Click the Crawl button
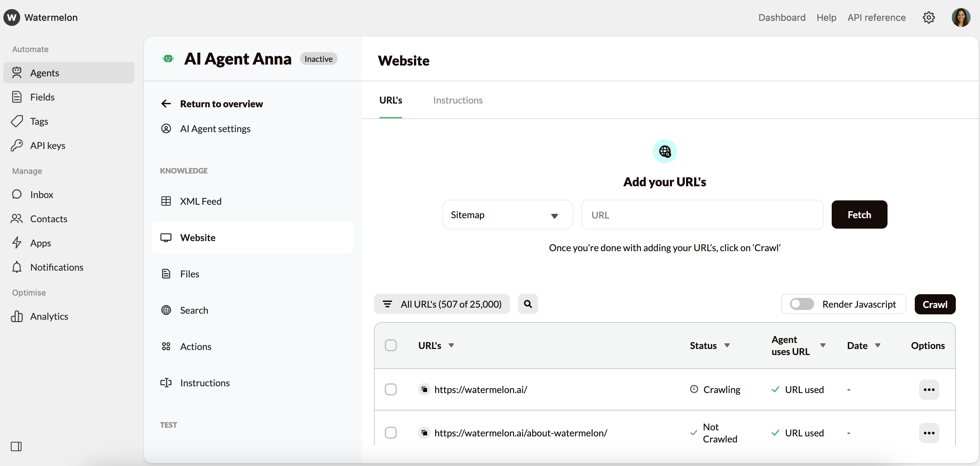 tap(935, 304)
